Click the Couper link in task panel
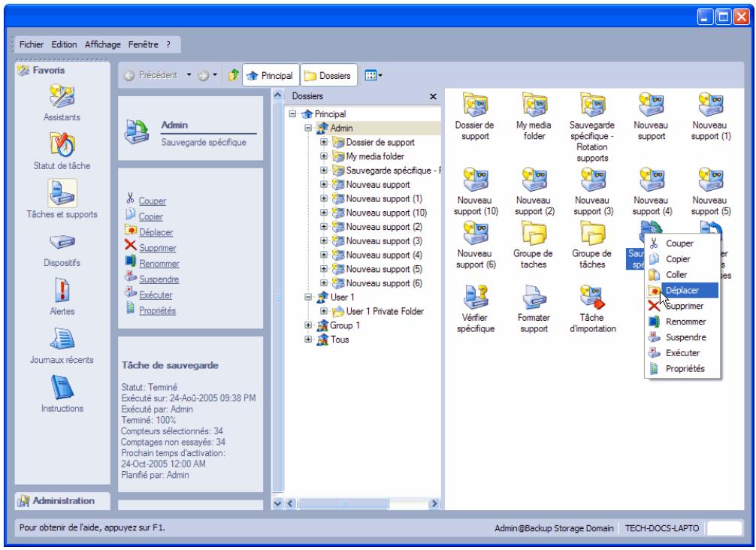 point(153,201)
